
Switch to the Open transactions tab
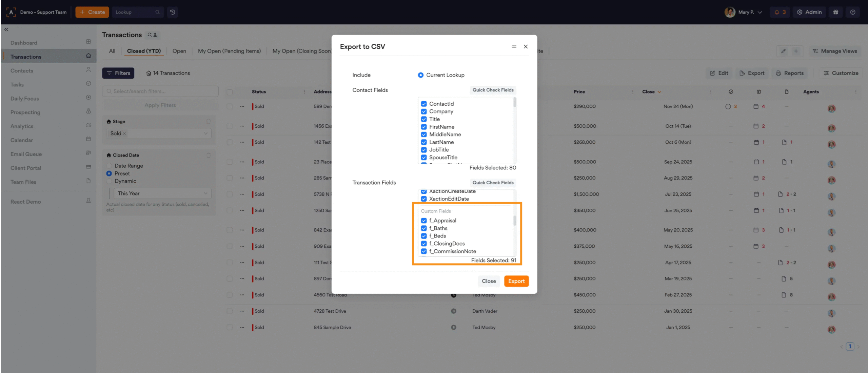point(179,51)
